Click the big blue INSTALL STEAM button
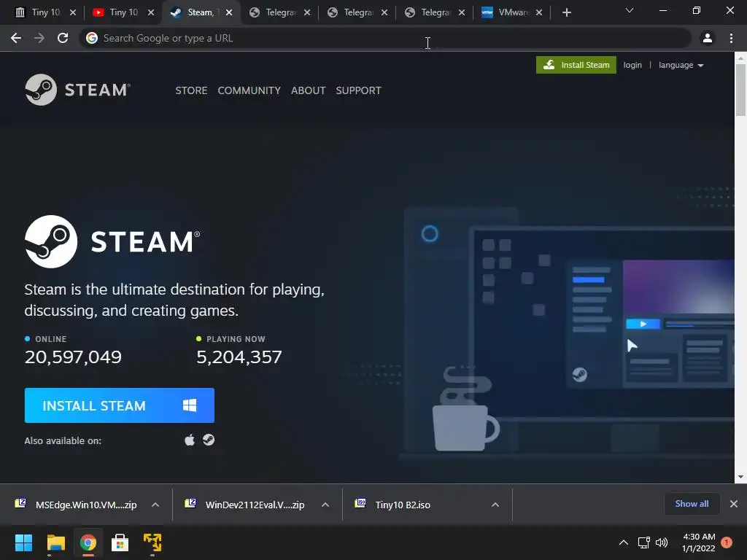Viewport: 747px width, 560px height. pyautogui.click(x=119, y=405)
